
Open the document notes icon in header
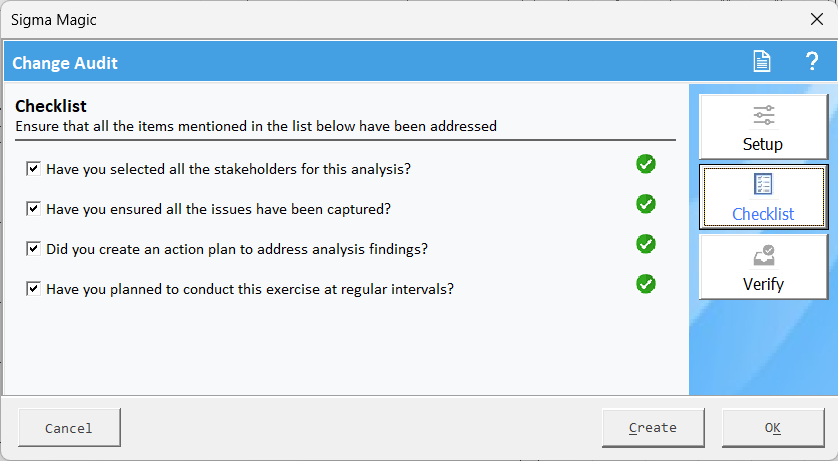(x=762, y=61)
